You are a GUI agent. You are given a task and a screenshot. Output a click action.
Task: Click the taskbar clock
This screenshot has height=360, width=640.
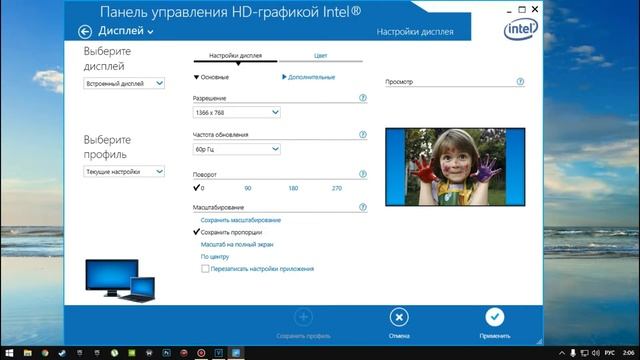pyautogui.click(x=629, y=353)
